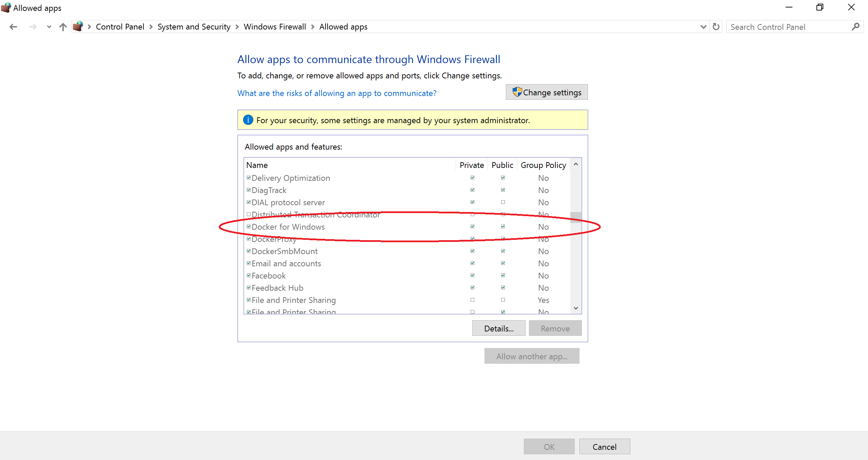Screen dimensions: 868x460
Task: Click the Change settings button
Action: tap(547, 92)
